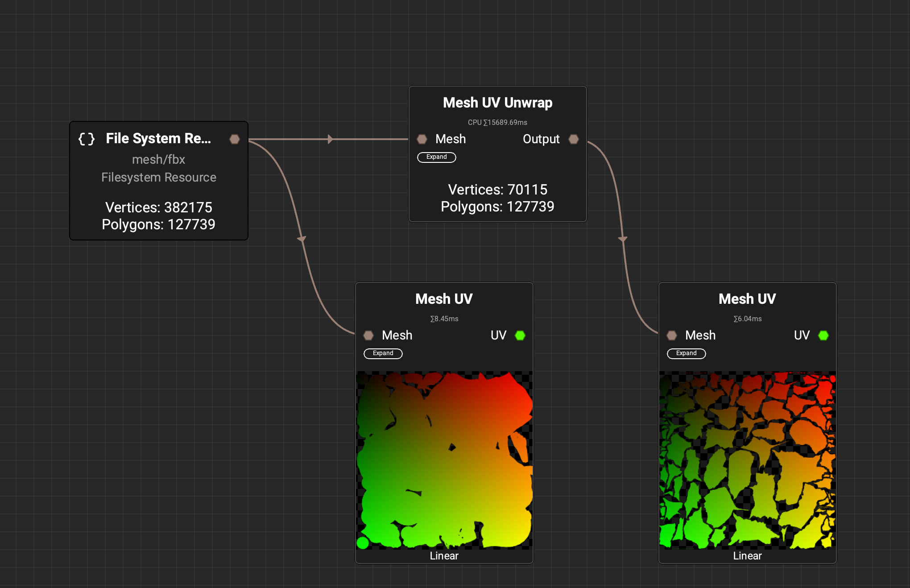Click the right unwrapped UV preview thumbnail
Screen dimensions: 910x588
click(748, 460)
